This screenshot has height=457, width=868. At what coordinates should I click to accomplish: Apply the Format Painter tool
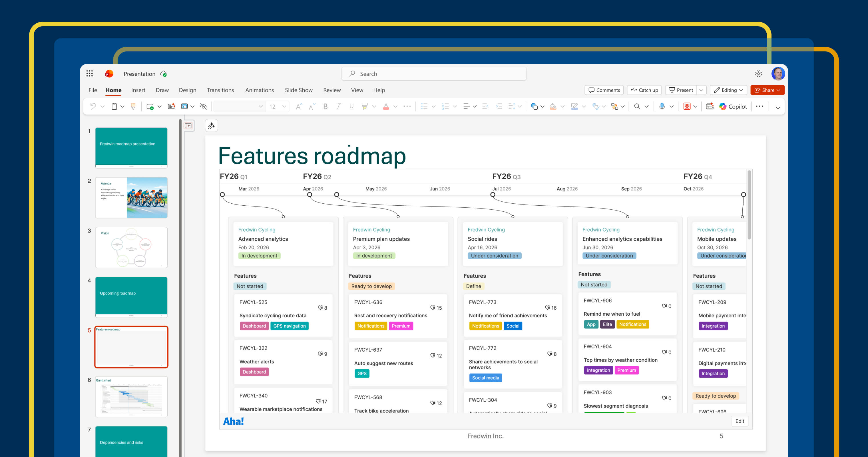(x=133, y=106)
